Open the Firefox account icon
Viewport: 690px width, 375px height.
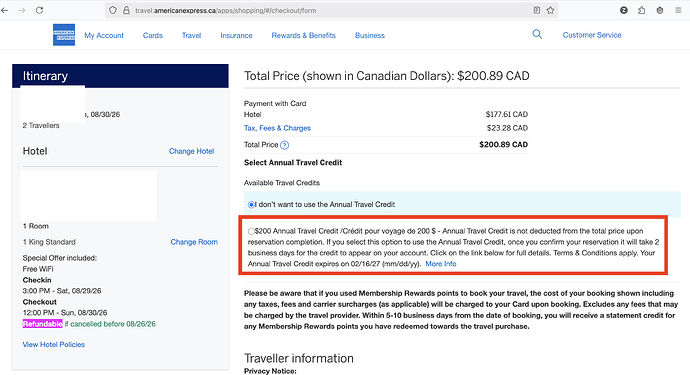coord(624,10)
